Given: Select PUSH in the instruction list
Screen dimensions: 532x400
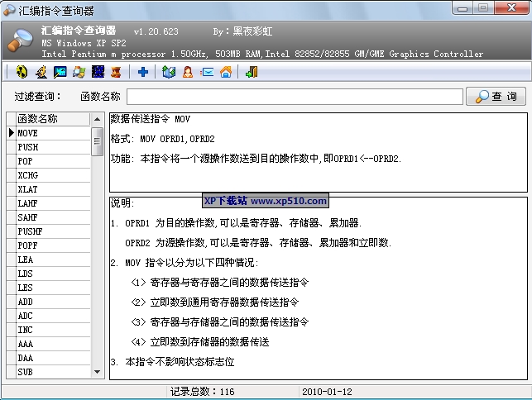Looking at the screenshot, I should (50, 147).
